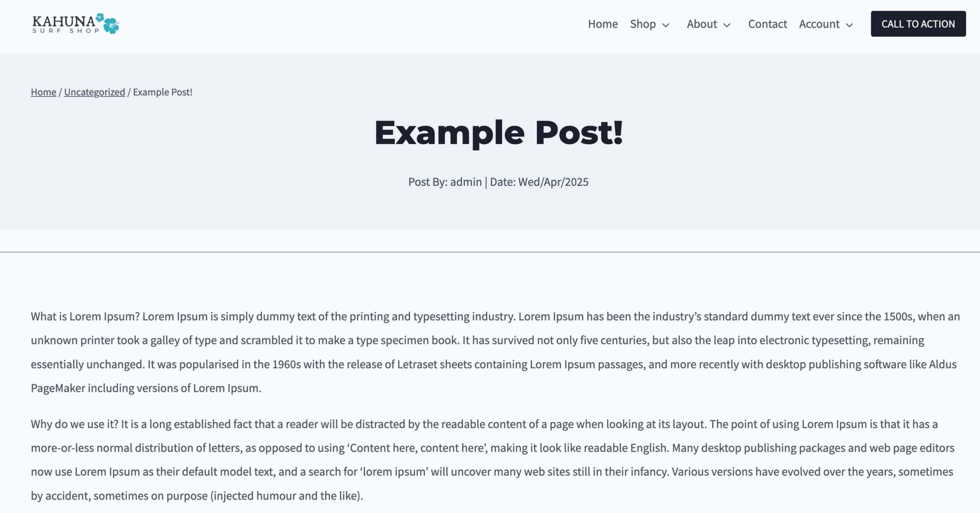Click the Example Post! main heading
This screenshot has height=513, width=980.
498,133
